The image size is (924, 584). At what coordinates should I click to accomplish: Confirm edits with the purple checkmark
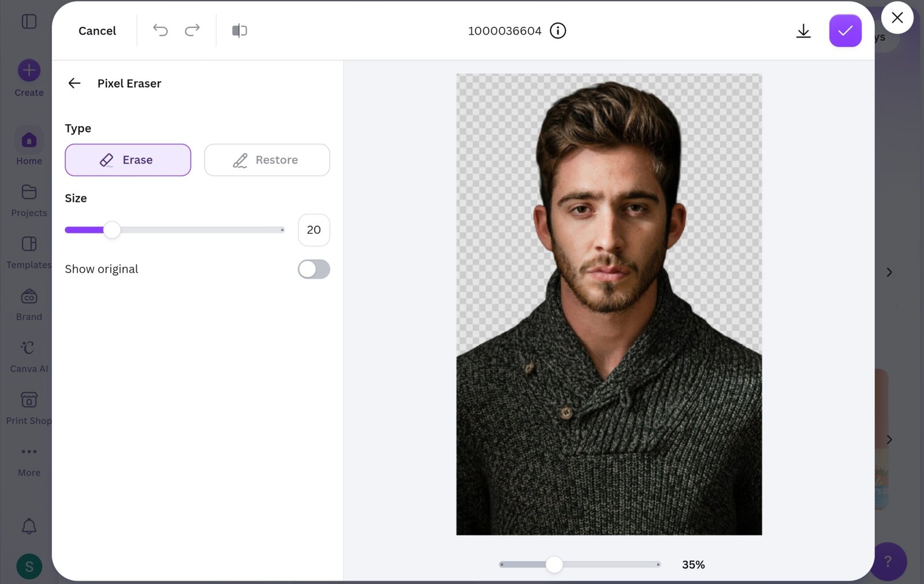[x=845, y=31]
